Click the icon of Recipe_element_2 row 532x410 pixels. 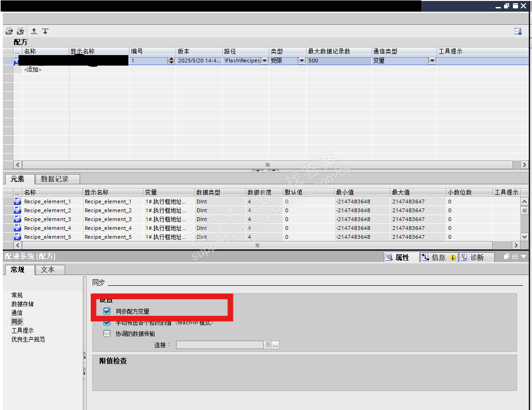[x=17, y=210]
